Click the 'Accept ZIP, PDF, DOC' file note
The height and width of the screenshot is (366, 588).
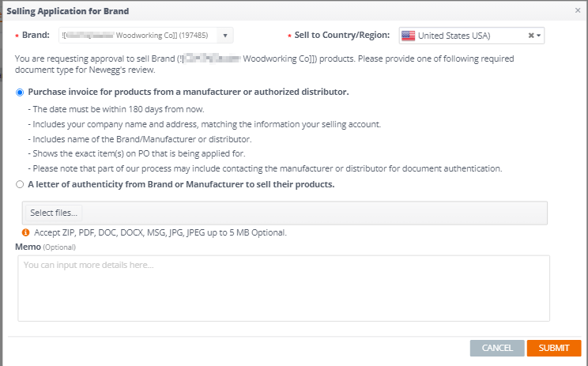(x=160, y=232)
